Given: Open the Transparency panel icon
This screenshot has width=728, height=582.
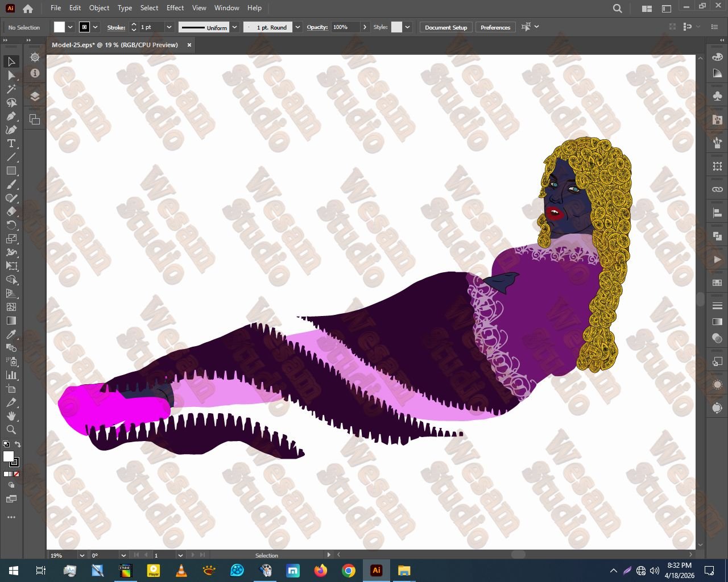Looking at the screenshot, I should 717,338.
